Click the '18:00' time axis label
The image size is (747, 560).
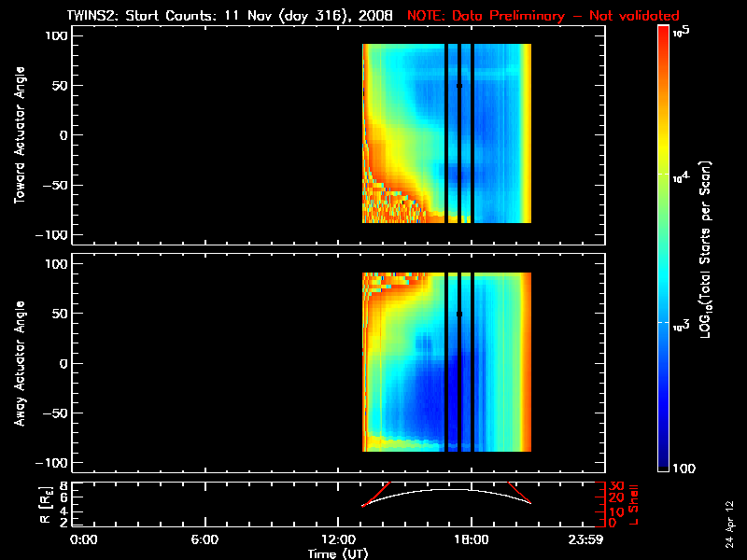click(x=472, y=539)
